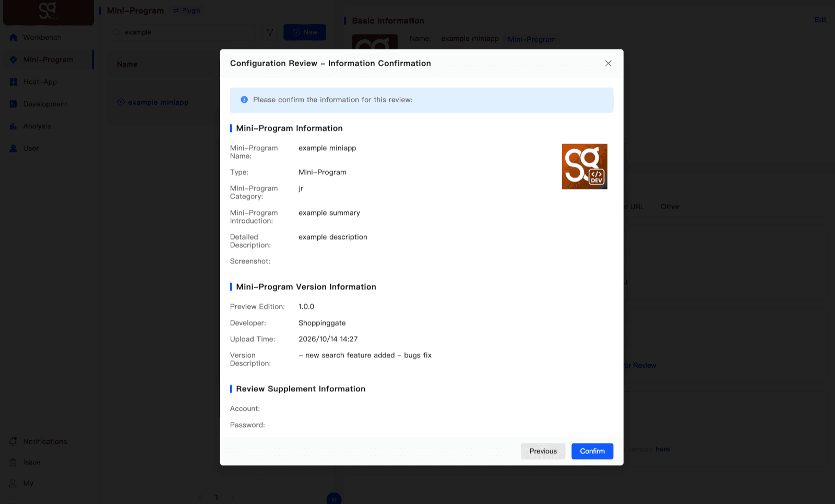Image resolution: width=835 pixels, height=504 pixels.
Task: Select page 1 in pagination
Action: coord(217,497)
